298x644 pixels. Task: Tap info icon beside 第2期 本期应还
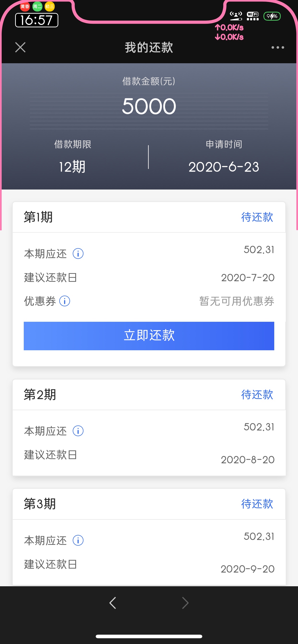78,431
